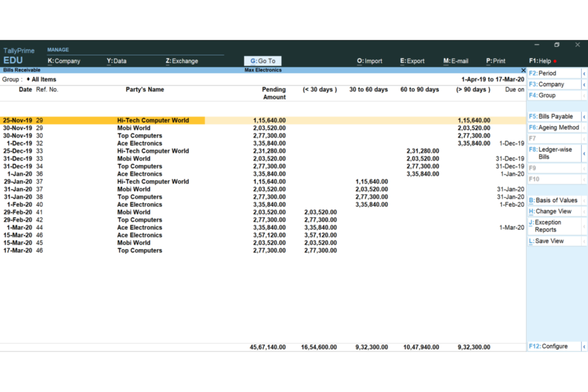Expand arrow beside F2: Period
588x392 pixels.
[x=584, y=73]
